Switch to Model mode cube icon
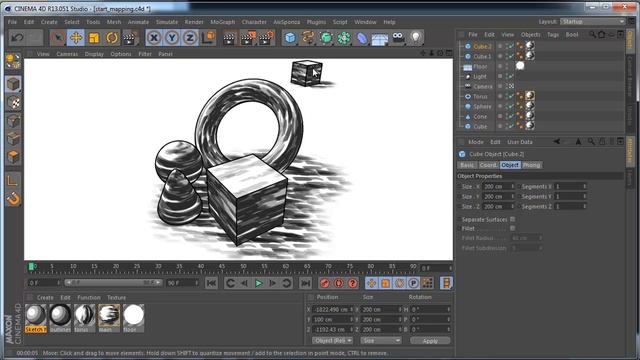 tap(13, 84)
